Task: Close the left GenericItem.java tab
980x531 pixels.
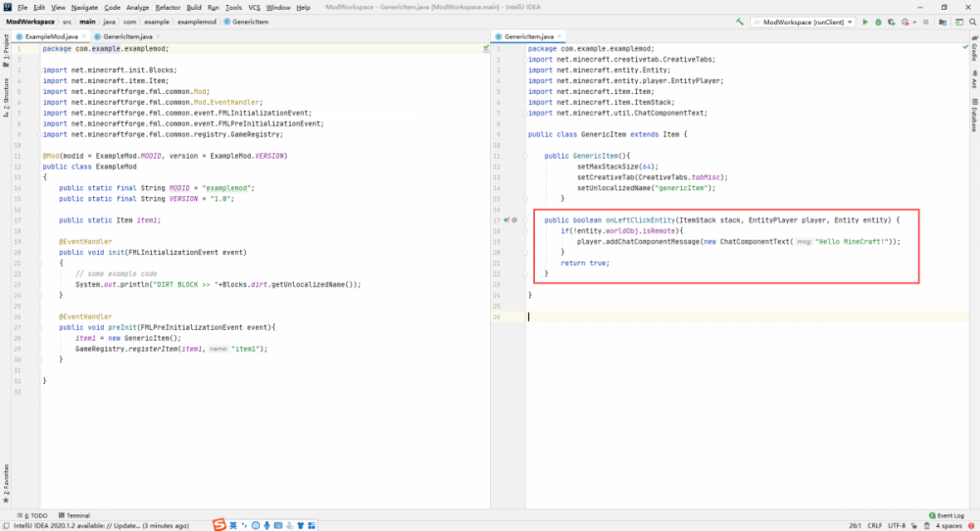Action: 158,37
